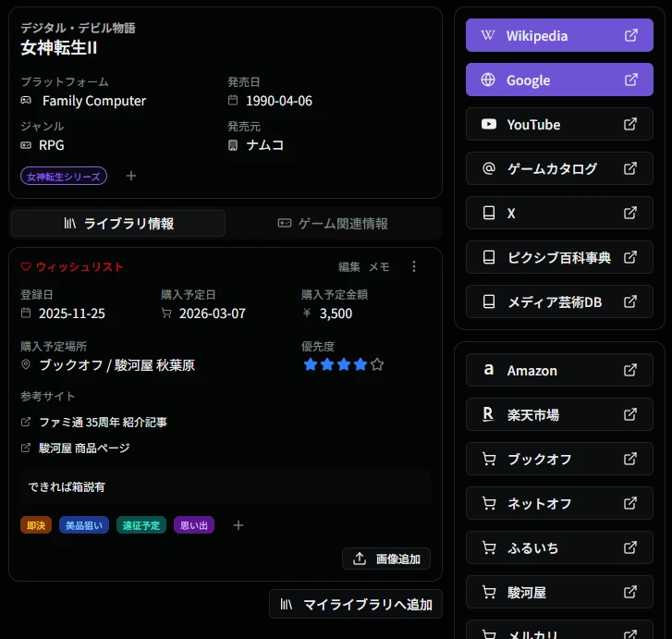Click the 画像追加 button
Viewport: 672px width, 639px height.
coord(386,559)
